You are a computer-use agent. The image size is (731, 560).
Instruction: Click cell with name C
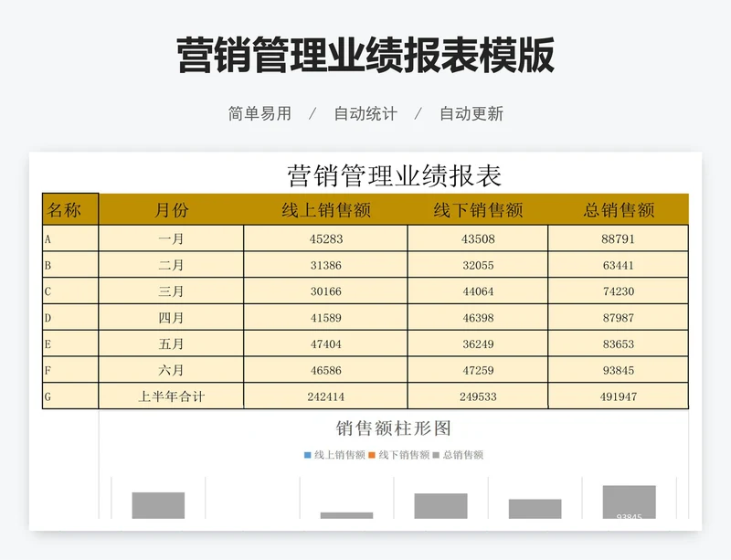pos(70,291)
